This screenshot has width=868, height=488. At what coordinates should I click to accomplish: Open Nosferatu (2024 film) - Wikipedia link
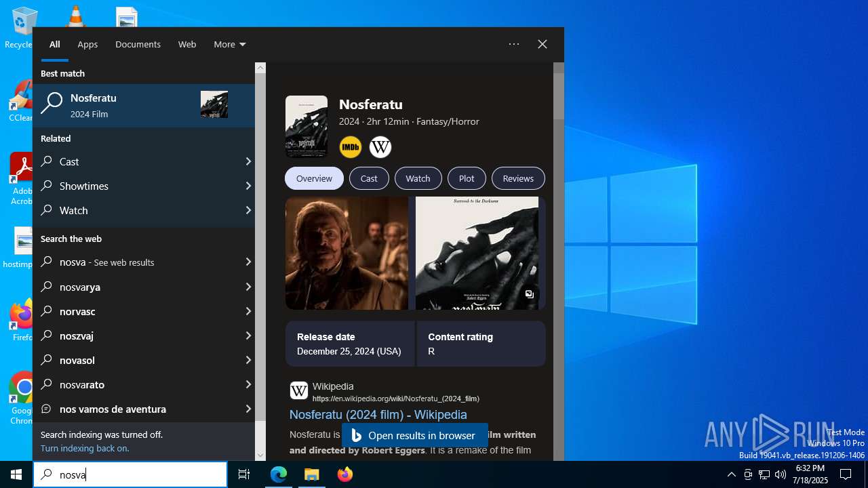(378, 414)
